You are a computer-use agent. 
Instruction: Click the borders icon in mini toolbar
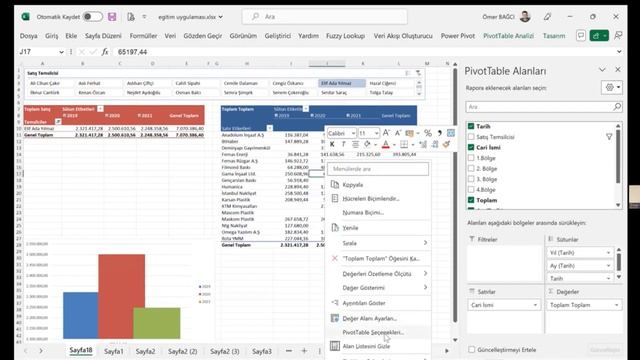(404, 144)
